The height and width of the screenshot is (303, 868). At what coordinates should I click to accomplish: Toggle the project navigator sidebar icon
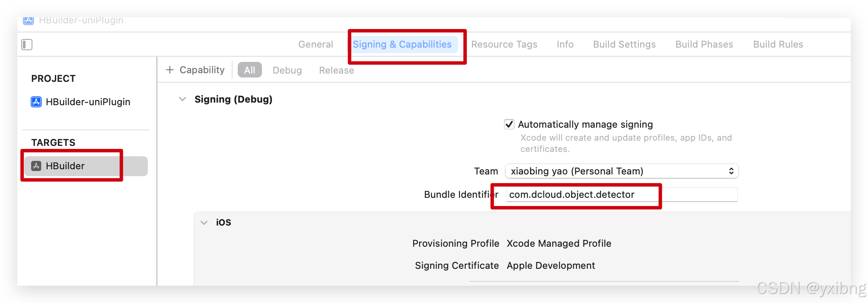pyautogui.click(x=27, y=45)
